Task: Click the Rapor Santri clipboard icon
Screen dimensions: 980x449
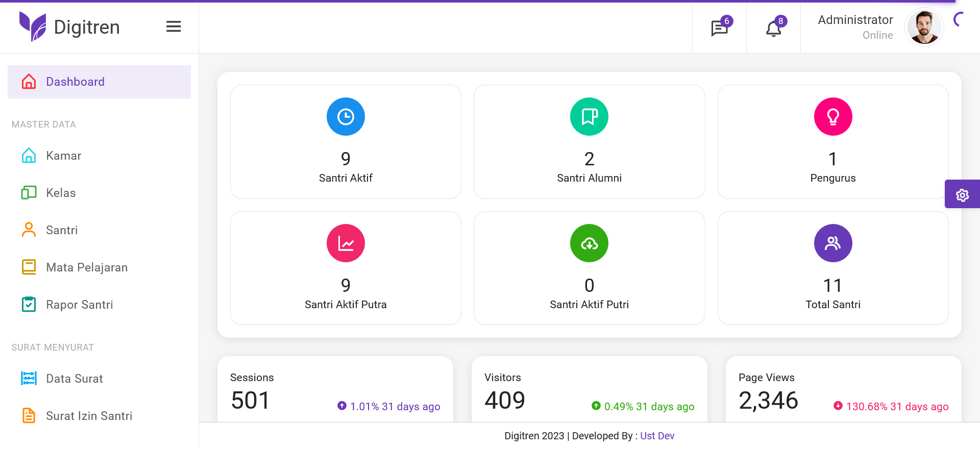Action: (29, 305)
